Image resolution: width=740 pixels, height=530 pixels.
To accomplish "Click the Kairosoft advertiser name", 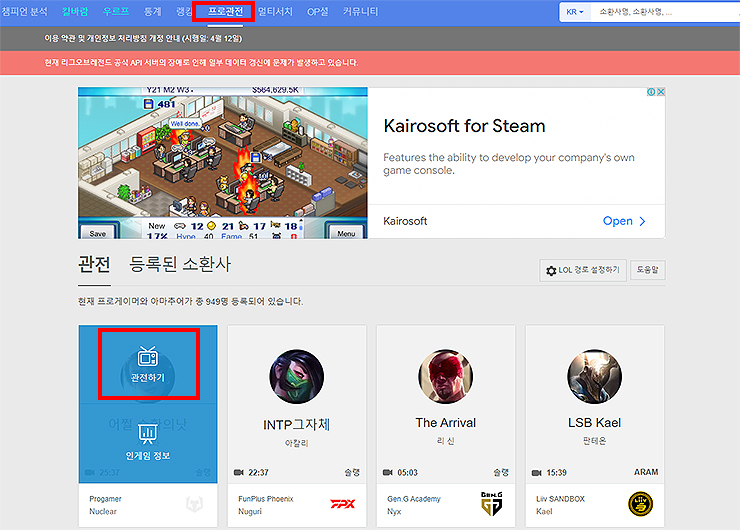I will [405, 221].
